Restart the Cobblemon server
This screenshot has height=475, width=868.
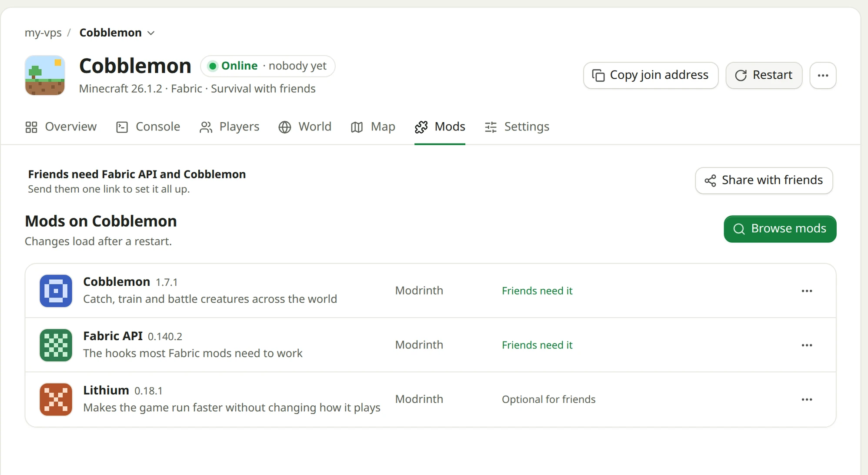[x=764, y=75]
